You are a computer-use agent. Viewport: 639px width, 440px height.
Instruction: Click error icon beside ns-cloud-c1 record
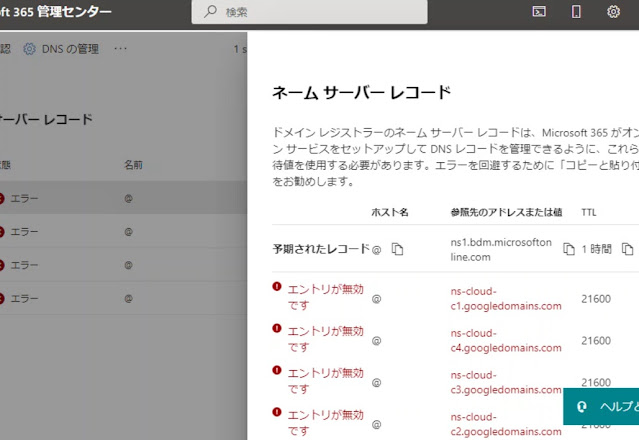click(x=277, y=286)
